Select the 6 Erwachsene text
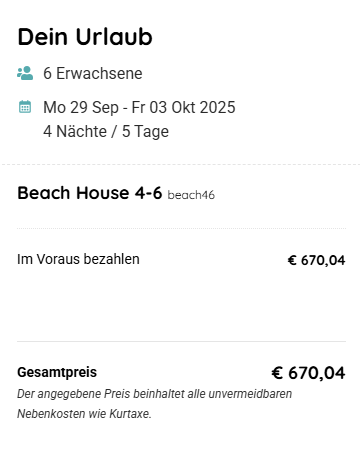The image size is (361, 463). pos(93,73)
